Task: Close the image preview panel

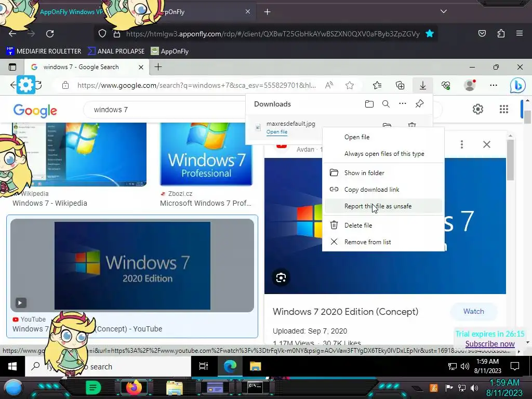Action: click(486, 144)
